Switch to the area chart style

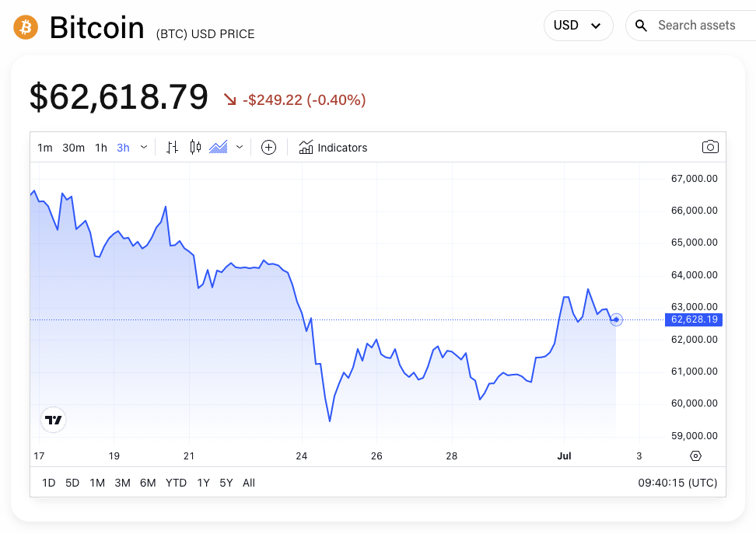[219, 147]
